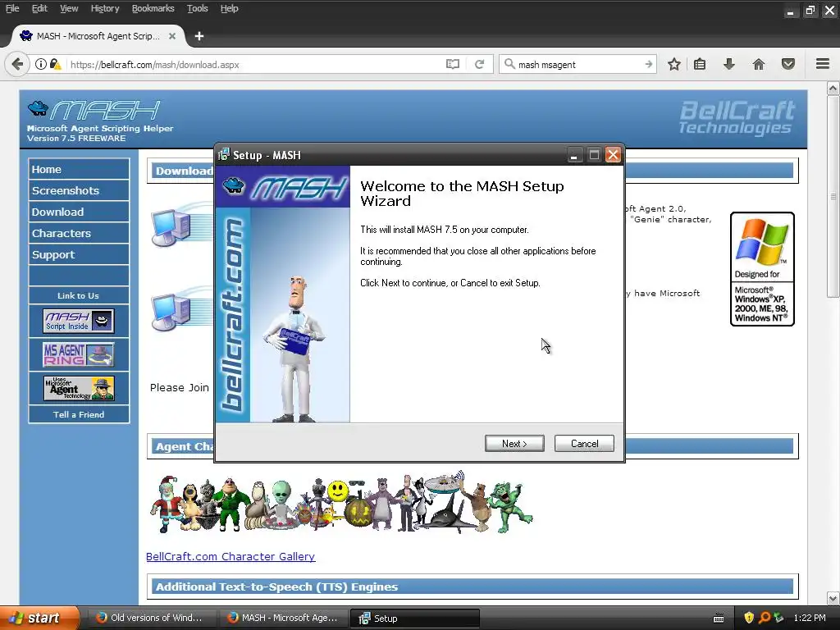
Task: Open site information icon in address bar
Action: click(41, 64)
